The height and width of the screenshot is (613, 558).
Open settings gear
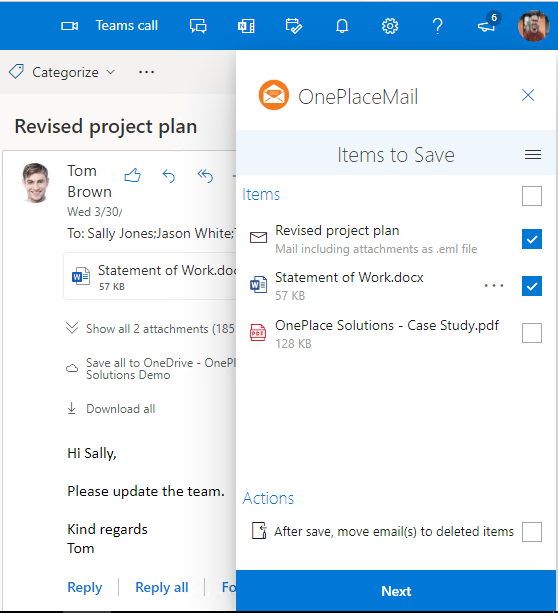click(x=390, y=26)
